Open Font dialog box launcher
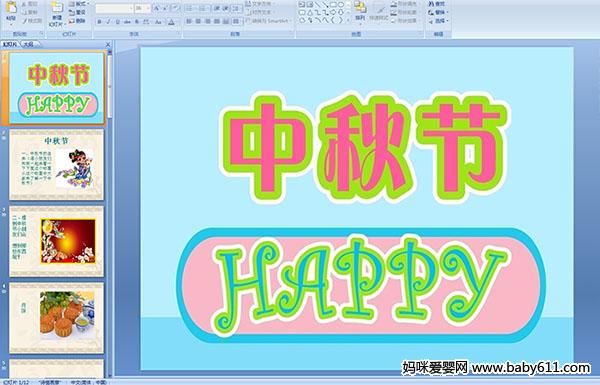 click(178, 34)
